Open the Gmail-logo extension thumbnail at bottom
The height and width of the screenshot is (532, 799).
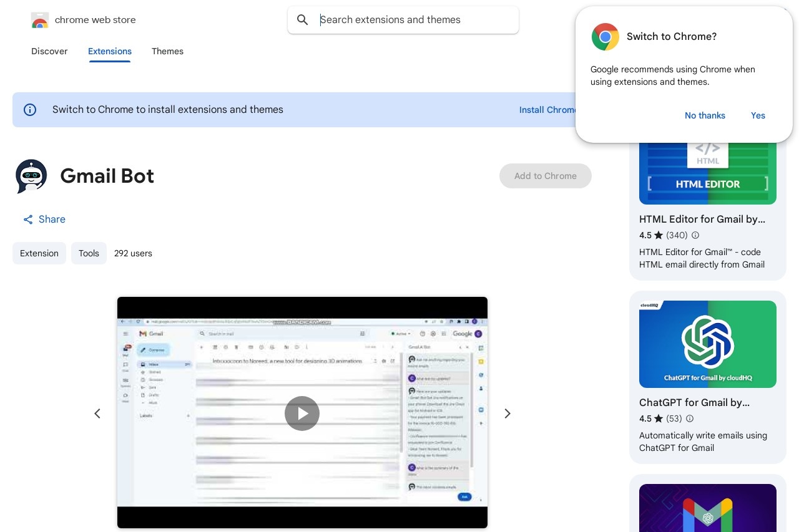708,508
